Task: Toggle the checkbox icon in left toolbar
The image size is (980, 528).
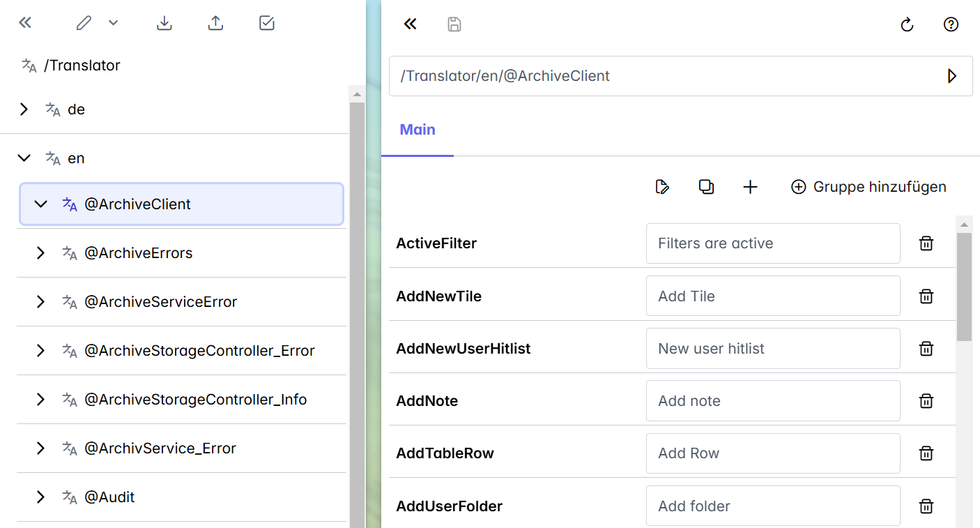Action: (267, 23)
